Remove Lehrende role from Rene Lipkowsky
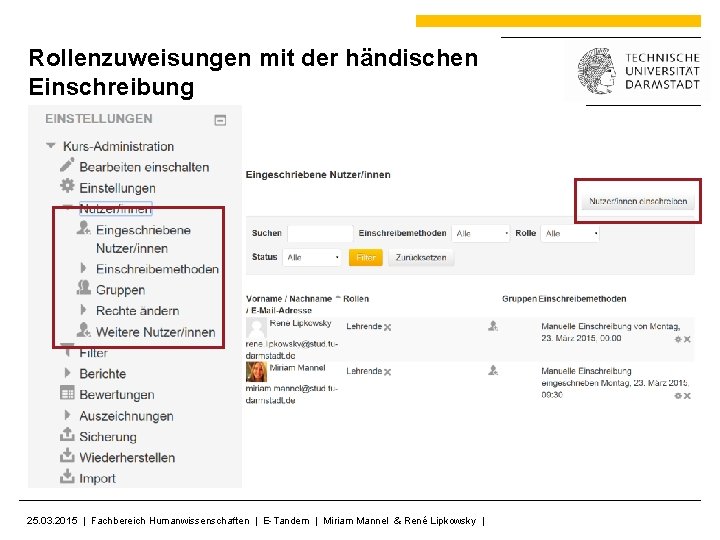Image resolution: width=720 pixels, height=540 pixels. click(x=388, y=327)
